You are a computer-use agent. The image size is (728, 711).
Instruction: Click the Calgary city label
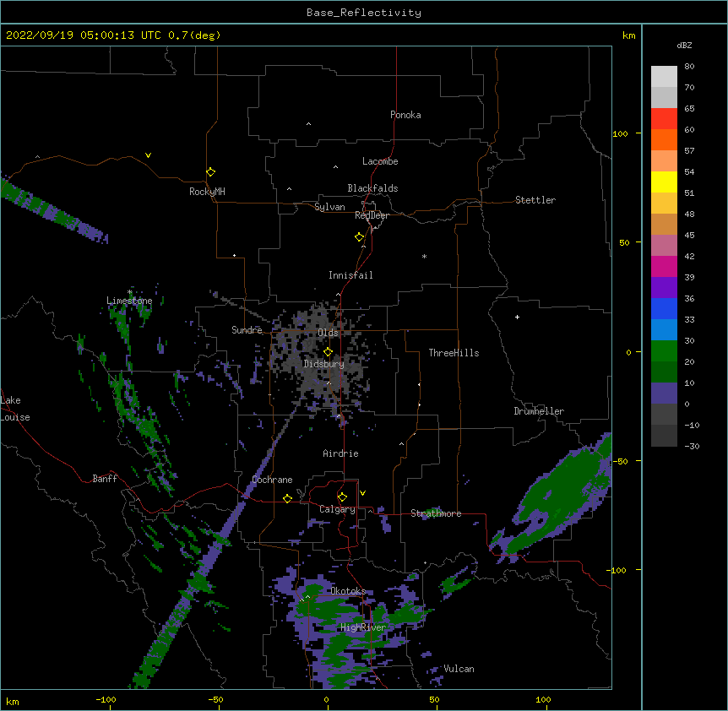point(338,509)
